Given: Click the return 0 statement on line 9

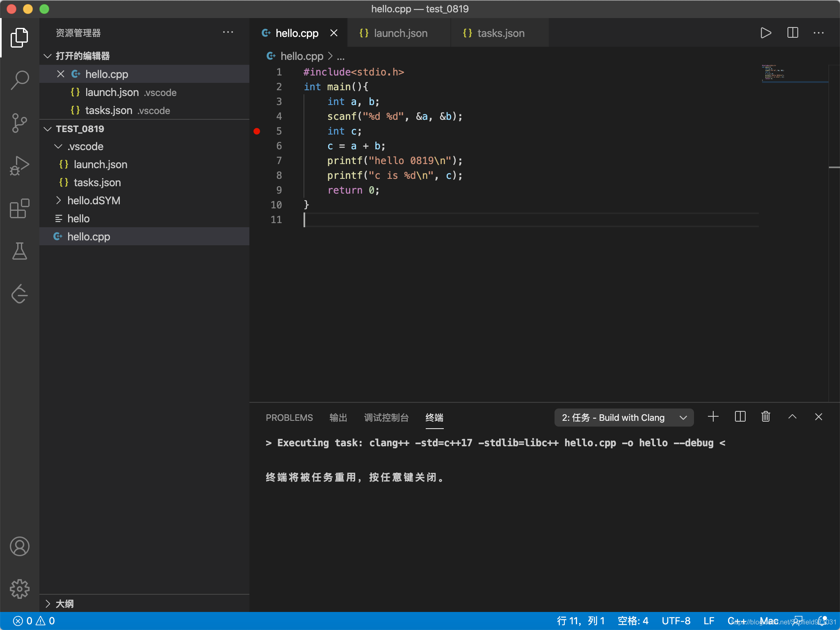Looking at the screenshot, I should coord(353,190).
